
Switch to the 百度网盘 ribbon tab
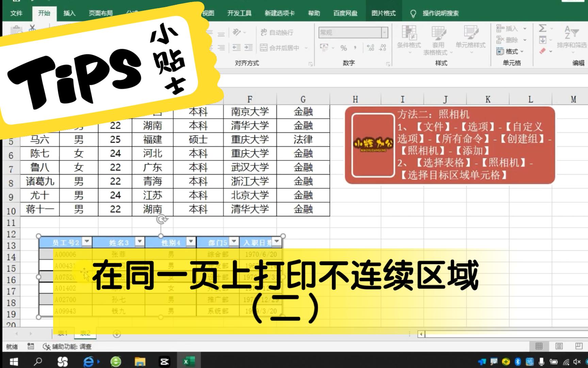[x=345, y=13]
